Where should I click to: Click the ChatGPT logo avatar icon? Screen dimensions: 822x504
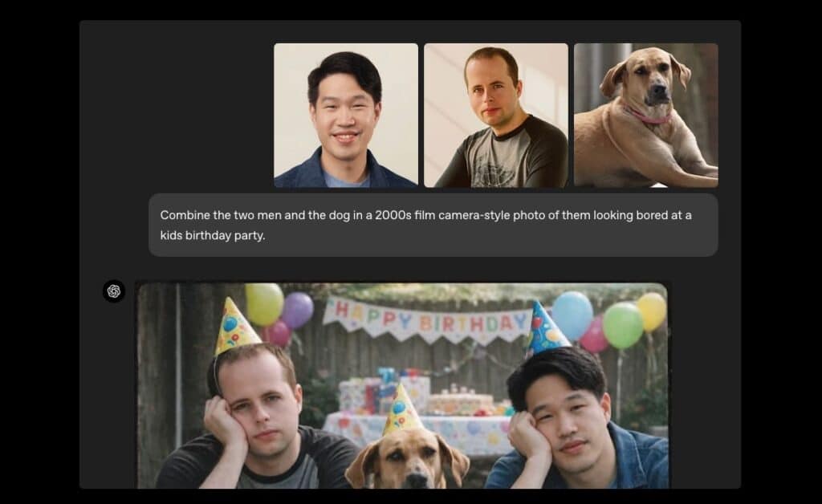pos(114,291)
